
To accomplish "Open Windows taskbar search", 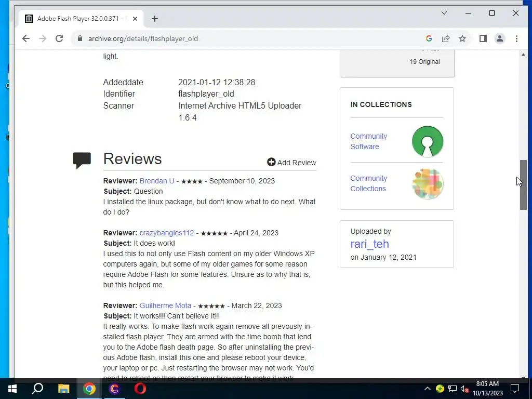I will coord(37,389).
